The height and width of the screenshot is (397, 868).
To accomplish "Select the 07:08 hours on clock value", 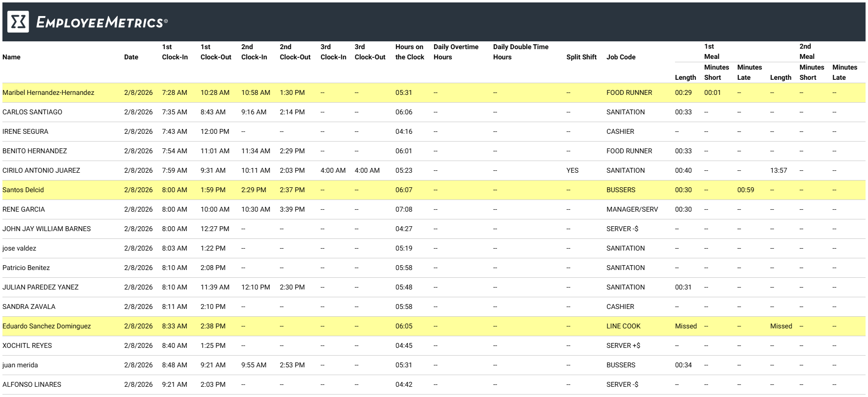I will pos(404,209).
